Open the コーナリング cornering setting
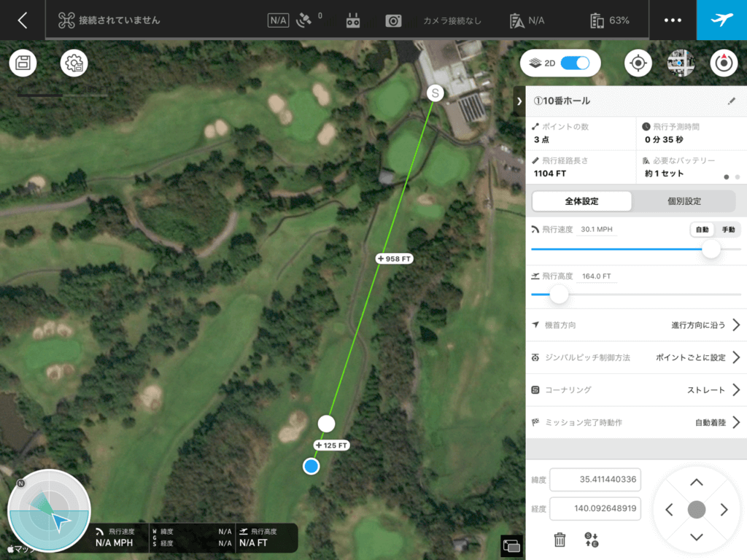Screen dimensions: 747x560 (x=735, y=390)
